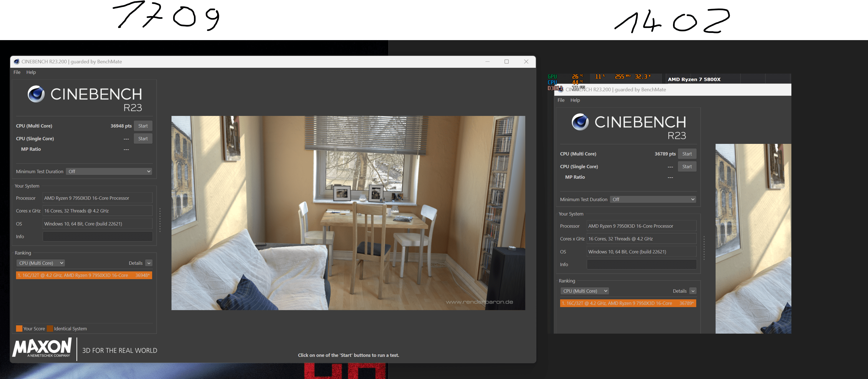This screenshot has width=868, height=379.
Task: Click panel splitter dots in right window
Action: (x=704, y=248)
